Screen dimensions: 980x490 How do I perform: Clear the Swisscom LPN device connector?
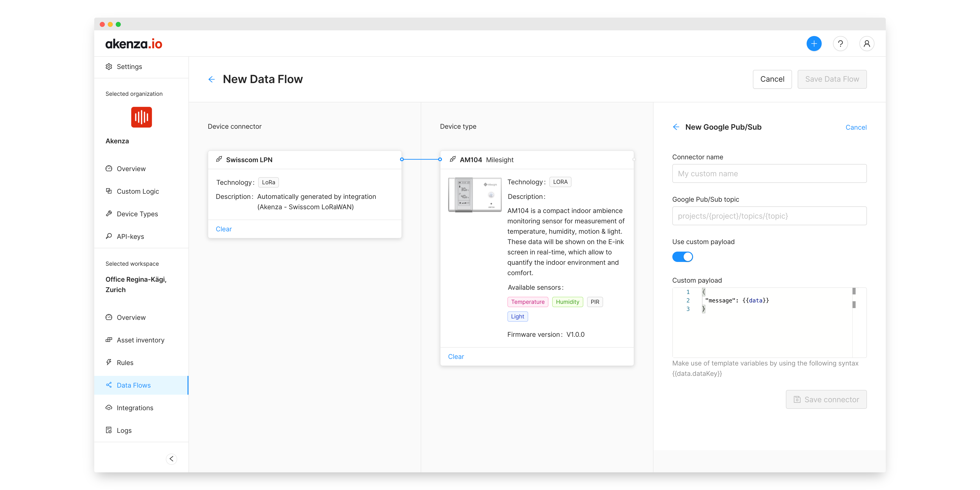coord(224,229)
